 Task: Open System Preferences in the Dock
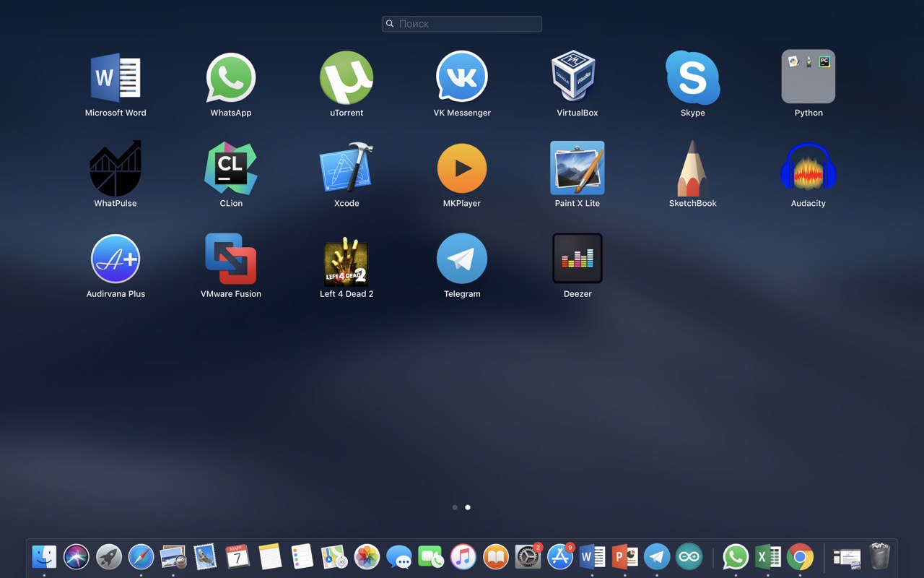tap(528, 556)
